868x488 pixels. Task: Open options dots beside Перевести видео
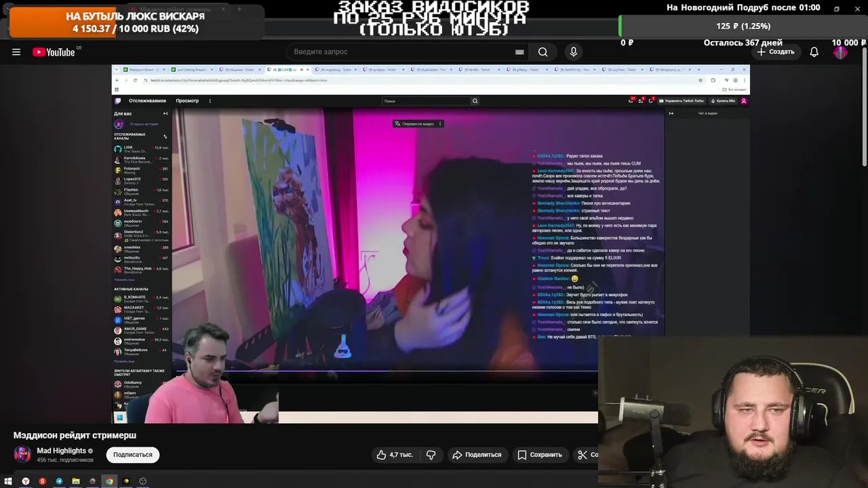(x=440, y=123)
